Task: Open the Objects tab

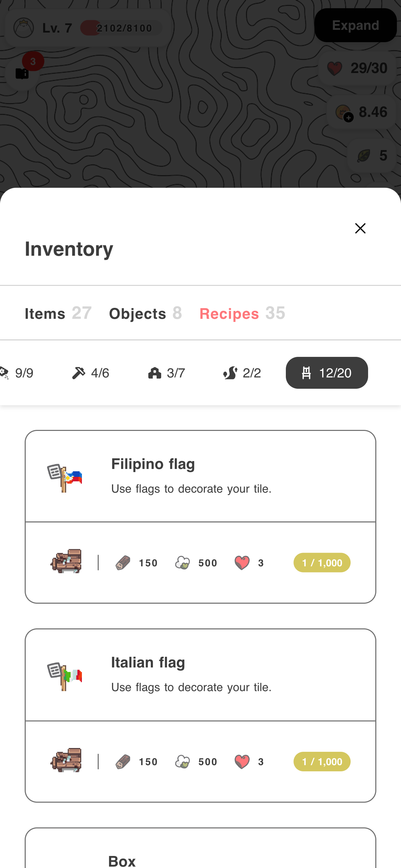Action: tap(145, 313)
